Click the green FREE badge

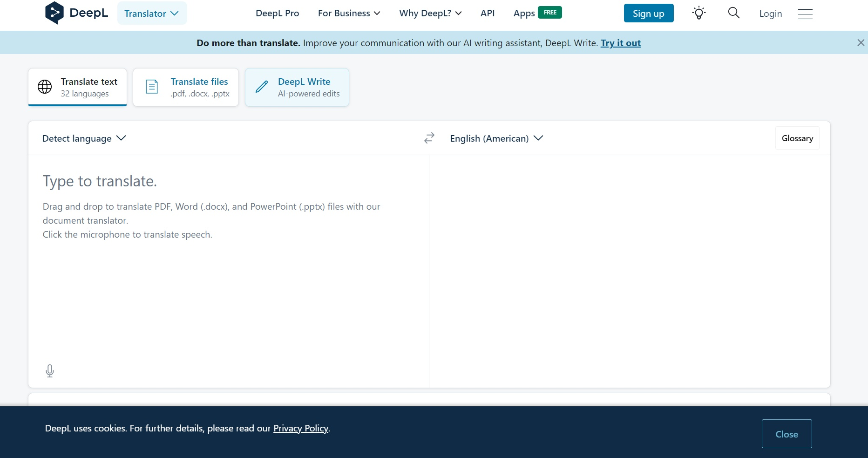click(x=550, y=13)
